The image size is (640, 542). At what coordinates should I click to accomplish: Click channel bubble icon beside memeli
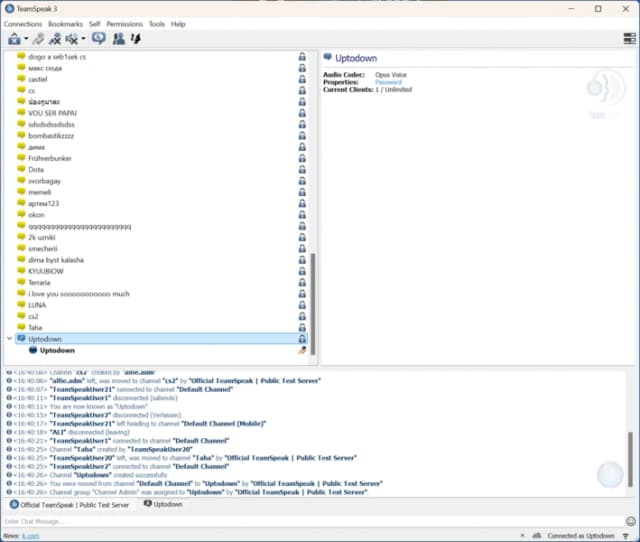(x=21, y=191)
